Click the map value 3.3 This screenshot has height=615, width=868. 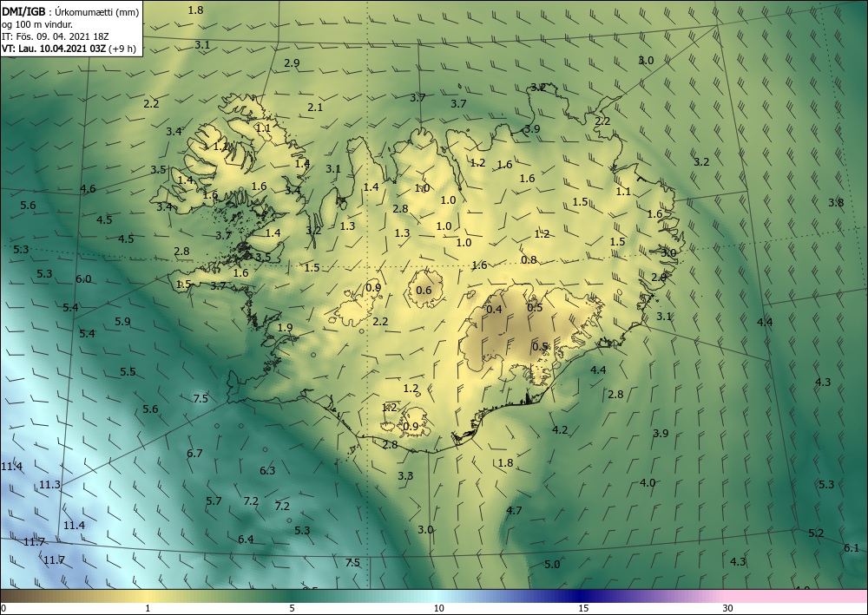405,475
